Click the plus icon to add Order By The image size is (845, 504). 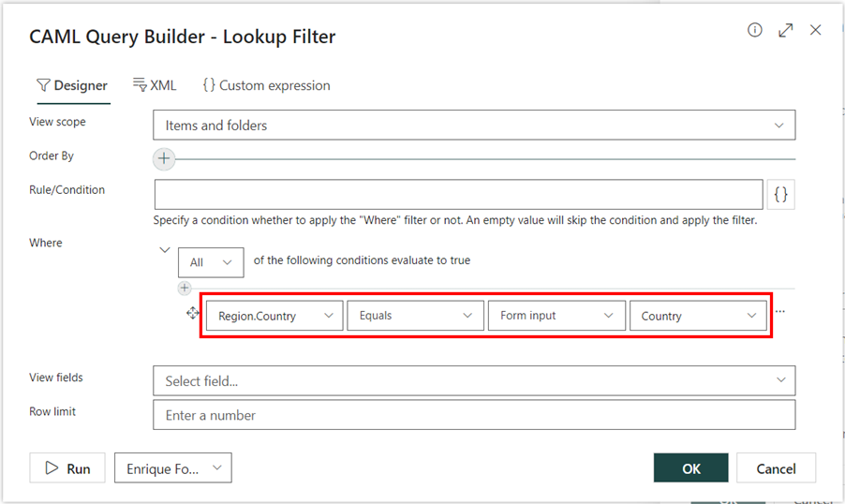pos(164,158)
